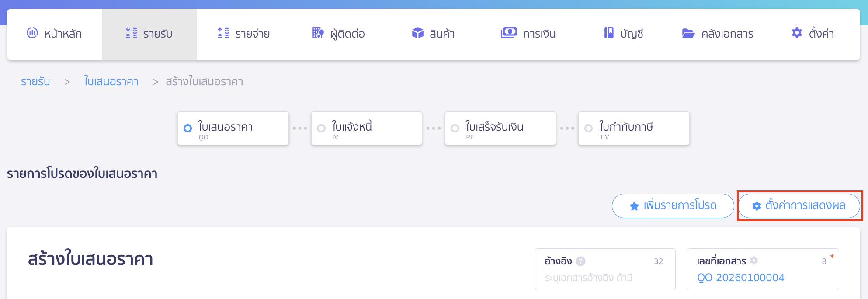Click the product cube icon for สินค้า

[418, 32]
